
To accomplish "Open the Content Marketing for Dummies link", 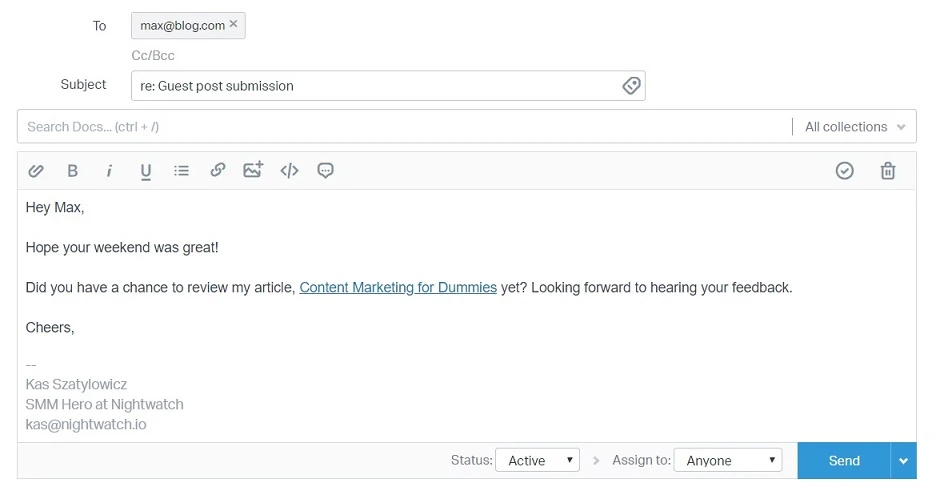I will pos(398,288).
